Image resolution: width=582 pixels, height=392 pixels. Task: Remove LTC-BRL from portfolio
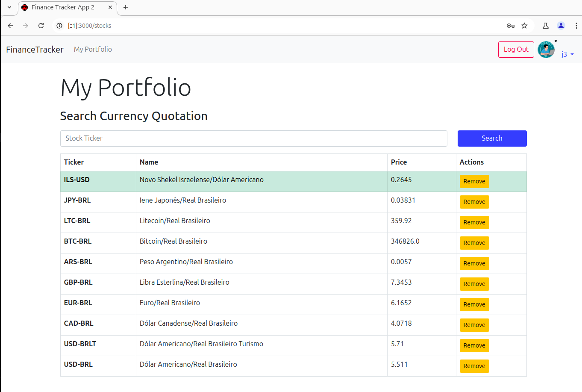coord(474,222)
